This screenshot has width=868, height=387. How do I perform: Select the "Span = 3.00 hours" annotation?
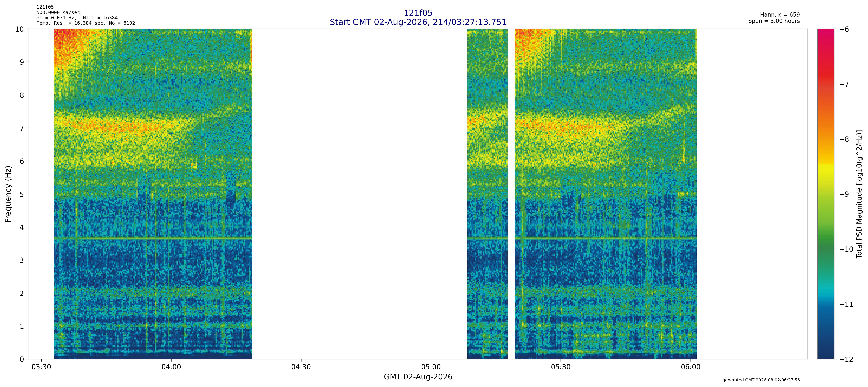coord(774,21)
